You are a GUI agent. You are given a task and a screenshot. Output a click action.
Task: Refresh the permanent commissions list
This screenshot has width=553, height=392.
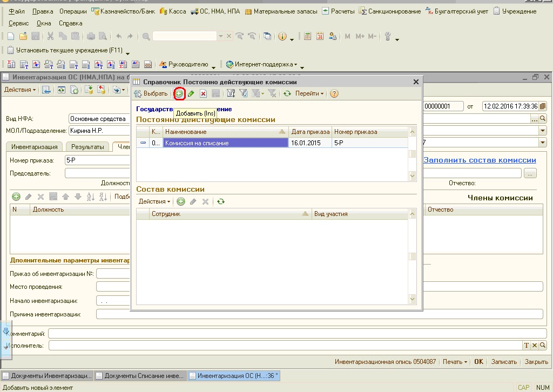pos(287,94)
